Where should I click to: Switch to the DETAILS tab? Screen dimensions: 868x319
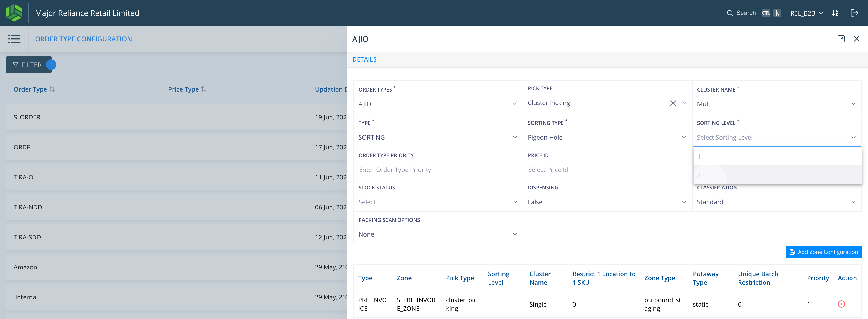pyautogui.click(x=364, y=59)
